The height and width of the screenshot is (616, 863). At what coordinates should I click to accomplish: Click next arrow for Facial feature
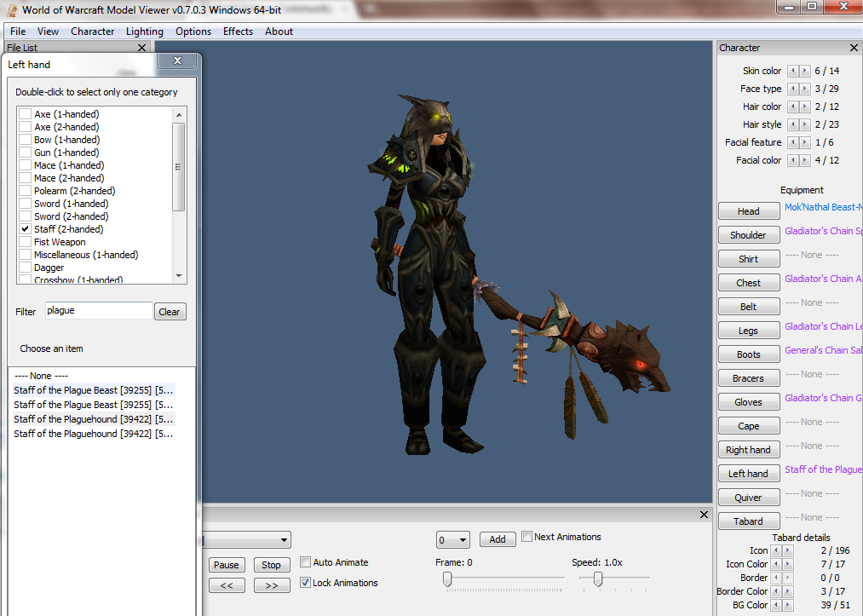pyautogui.click(x=805, y=142)
